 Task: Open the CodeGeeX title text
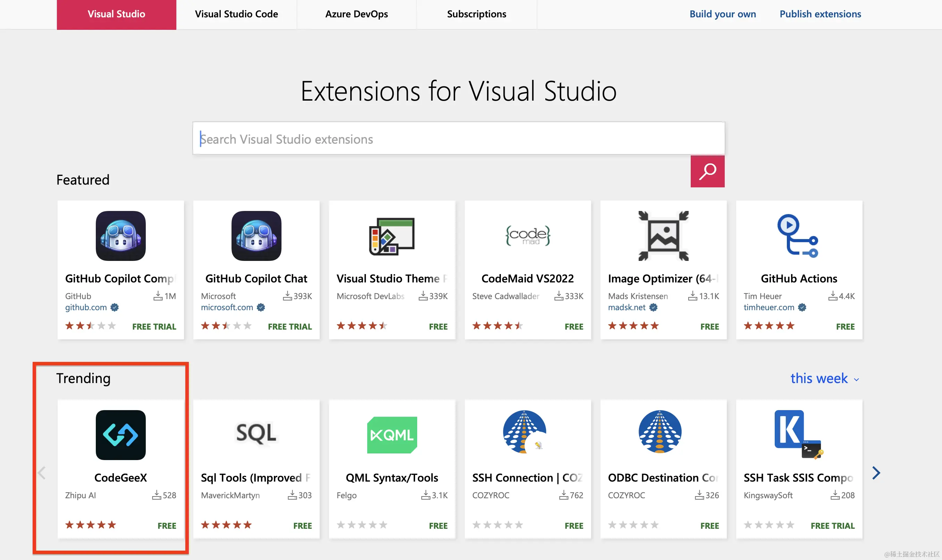point(120,478)
